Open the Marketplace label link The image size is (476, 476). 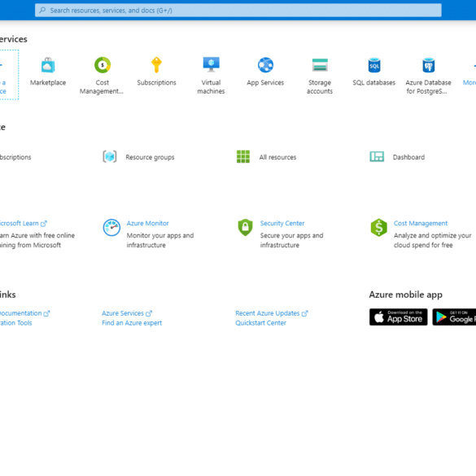[48, 82]
